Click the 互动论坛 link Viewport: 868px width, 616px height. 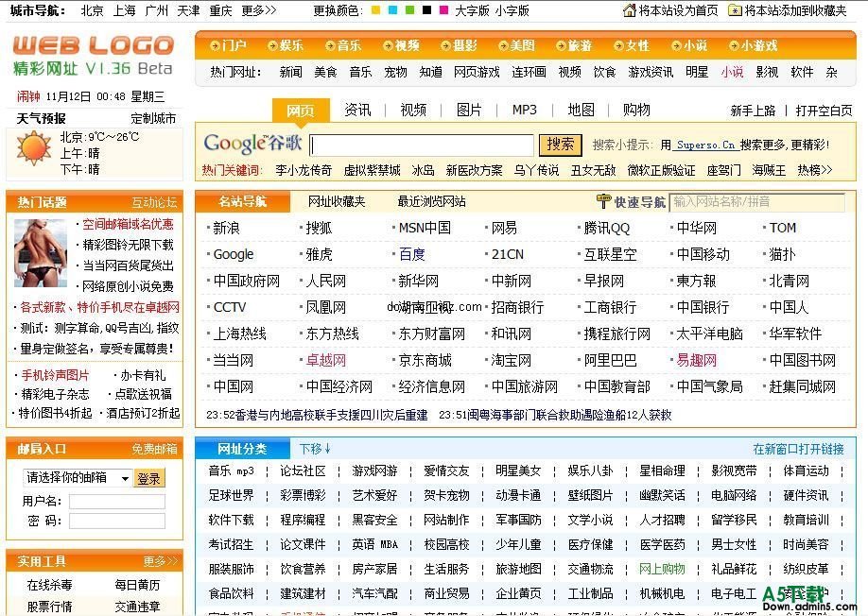tap(154, 202)
